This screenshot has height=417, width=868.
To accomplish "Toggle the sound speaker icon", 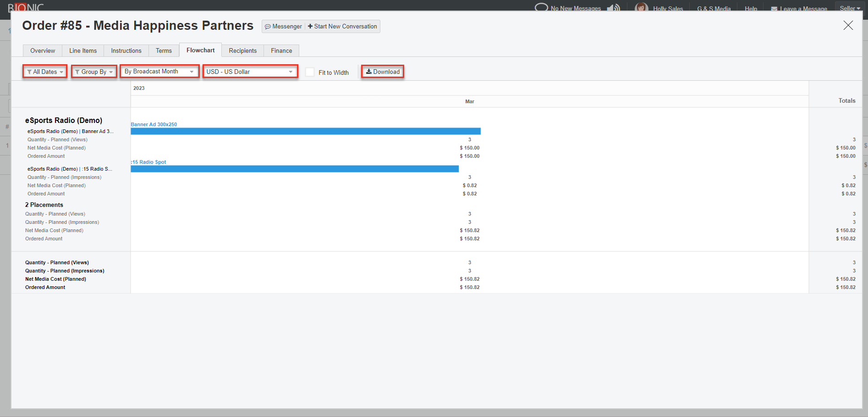I will [613, 8].
